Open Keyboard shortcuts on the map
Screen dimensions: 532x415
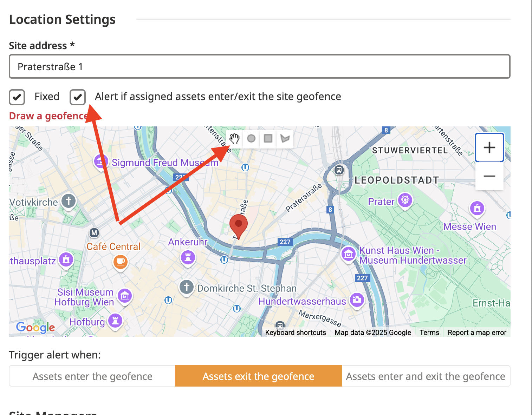point(296,332)
